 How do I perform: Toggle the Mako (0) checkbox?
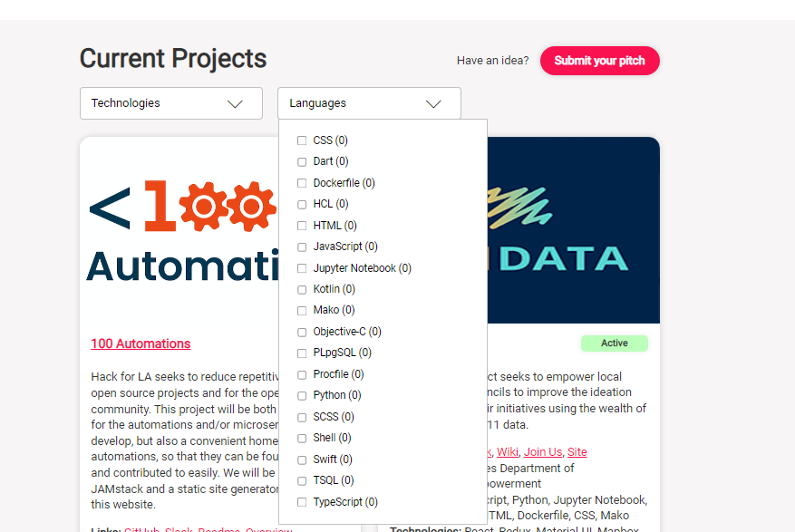pos(302,310)
